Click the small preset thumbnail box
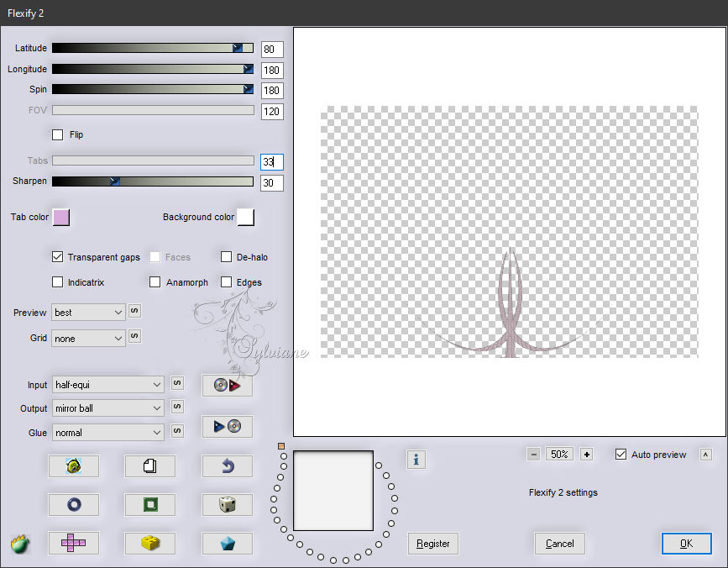 (333, 491)
